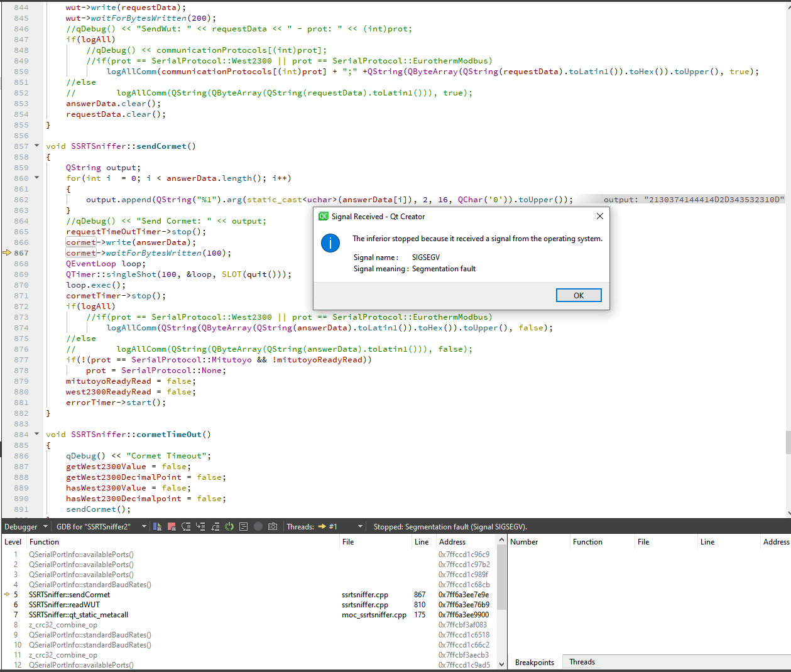Click address 0x7ff6a3ee7e9e in stack

click(464, 594)
